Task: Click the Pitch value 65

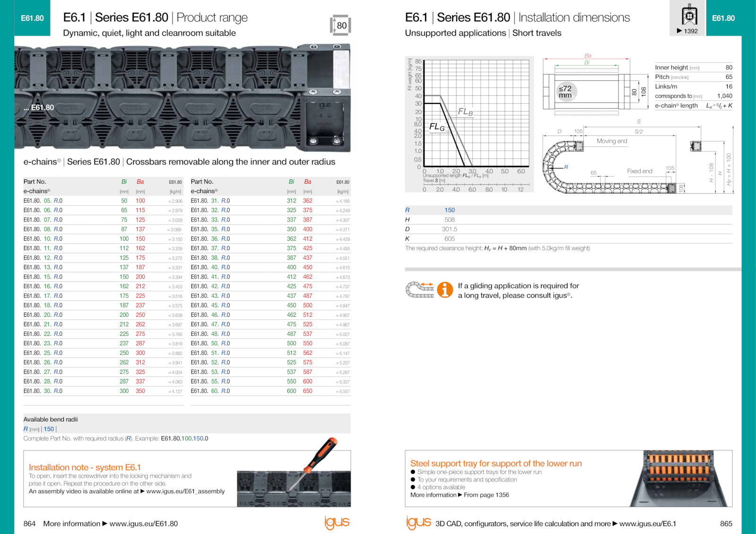Action: [729, 77]
